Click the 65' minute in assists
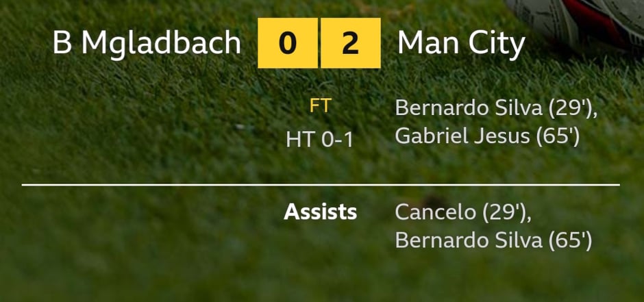This screenshot has height=302, width=644. pyautogui.click(x=570, y=240)
